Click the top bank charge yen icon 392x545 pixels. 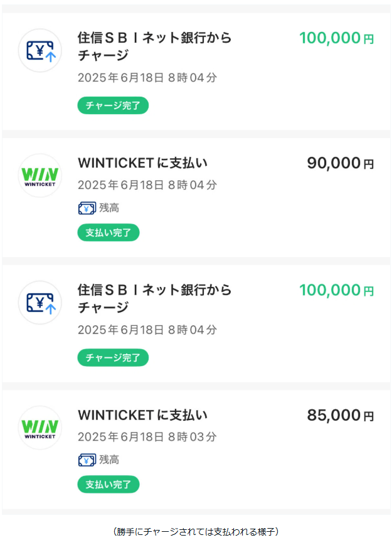pos(40,51)
